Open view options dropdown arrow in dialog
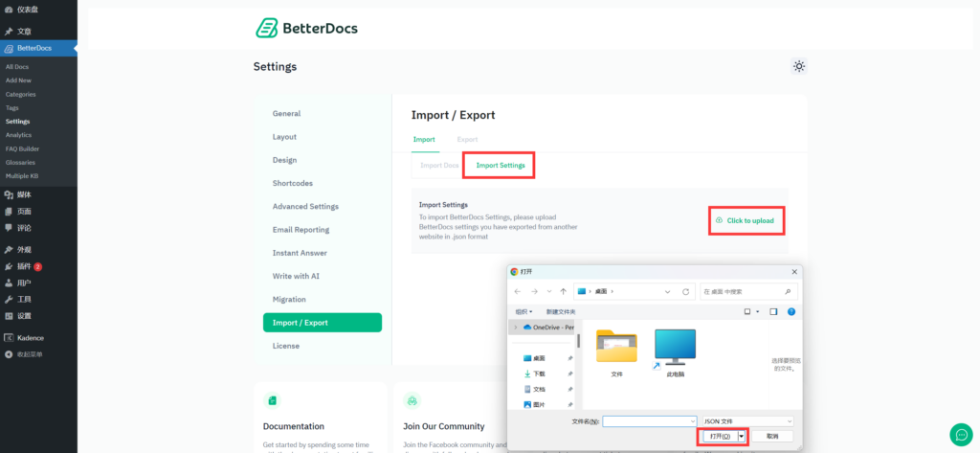 coord(758,311)
